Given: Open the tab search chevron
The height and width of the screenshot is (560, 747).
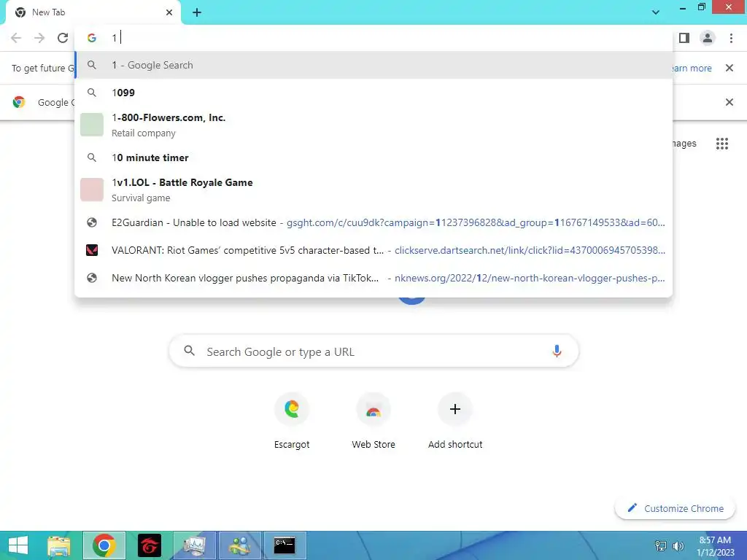Looking at the screenshot, I should (656, 12).
